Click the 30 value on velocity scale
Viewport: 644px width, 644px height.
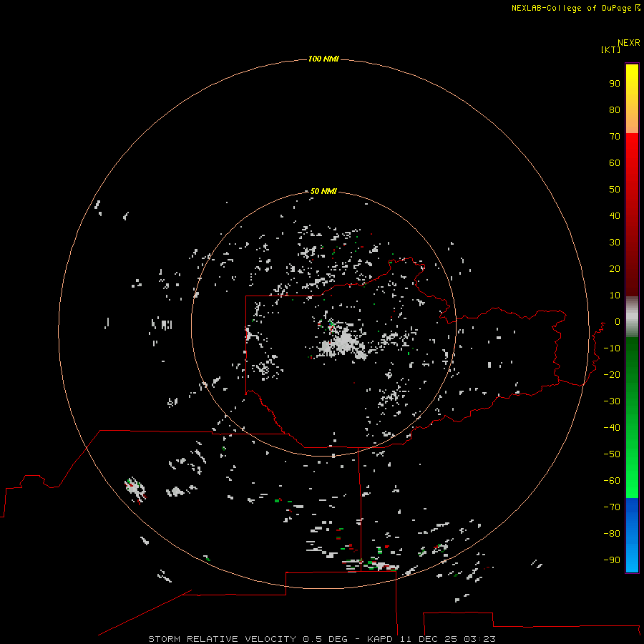[615, 243]
